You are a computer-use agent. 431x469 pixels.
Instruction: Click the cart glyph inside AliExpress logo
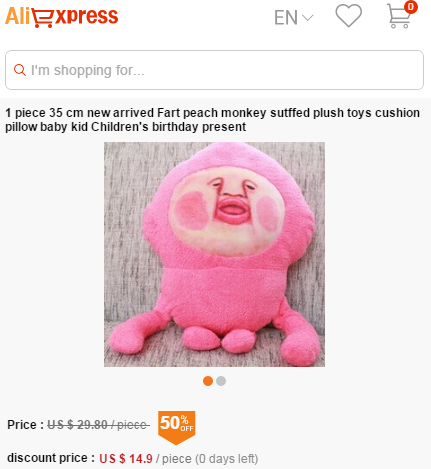point(43,19)
